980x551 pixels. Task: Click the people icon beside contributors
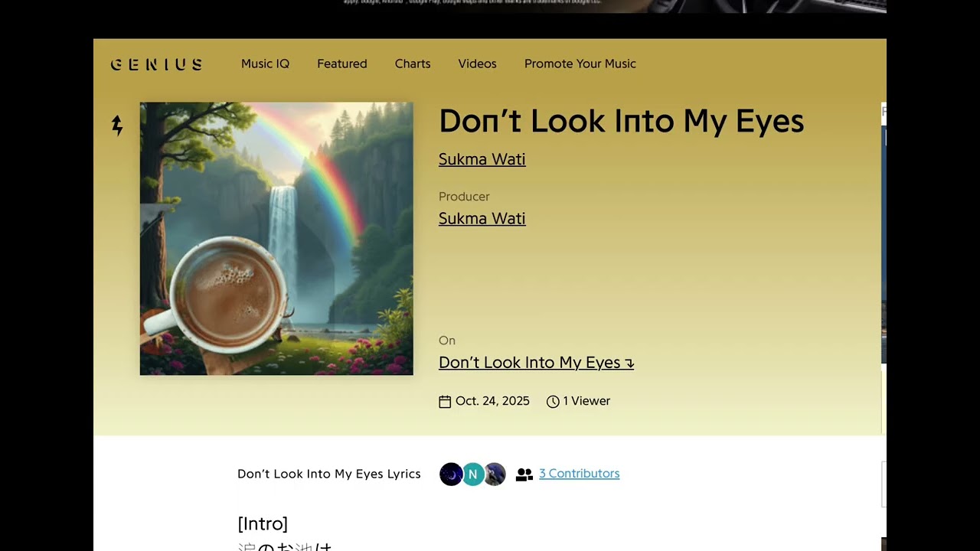pos(524,474)
